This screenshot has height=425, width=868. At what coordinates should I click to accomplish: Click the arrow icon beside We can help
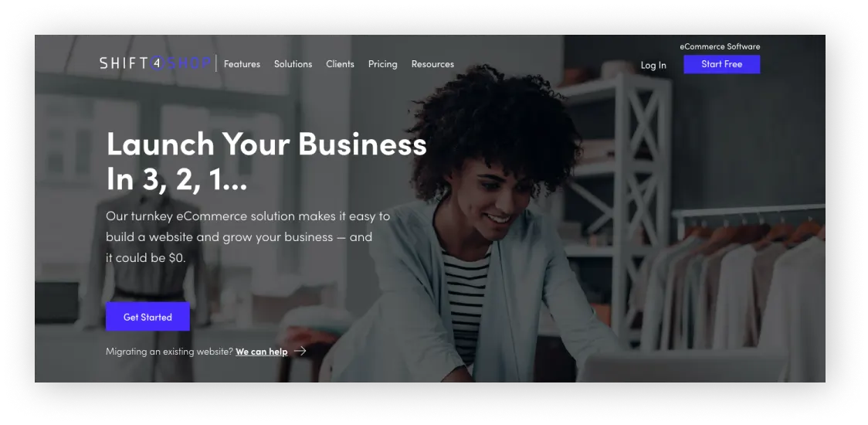(x=300, y=351)
